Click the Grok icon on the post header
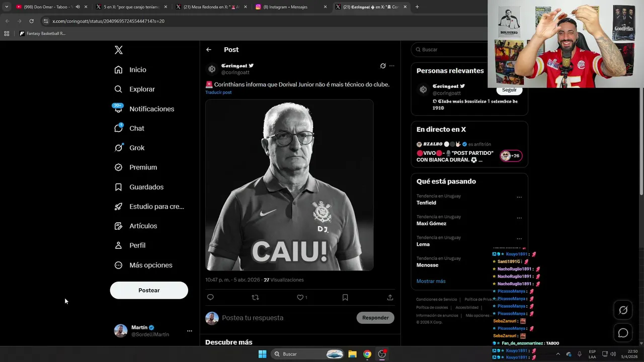The width and height of the screenshot is (644, 362). click(x=383, y=66)
